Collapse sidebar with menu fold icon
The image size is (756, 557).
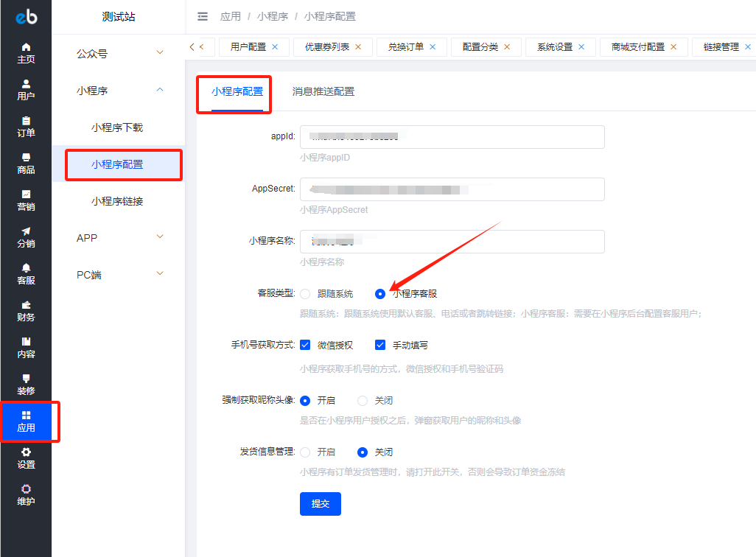(203, 16)
